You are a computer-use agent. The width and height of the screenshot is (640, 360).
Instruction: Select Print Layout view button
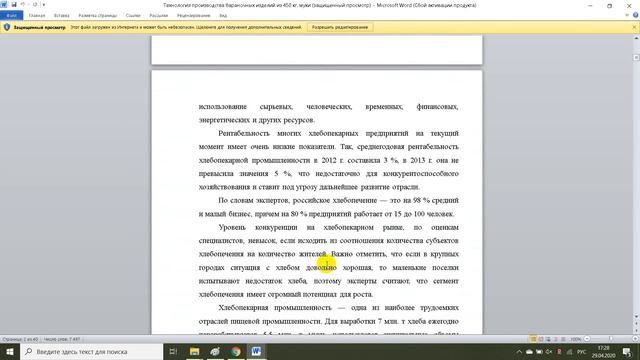point(533,339)
